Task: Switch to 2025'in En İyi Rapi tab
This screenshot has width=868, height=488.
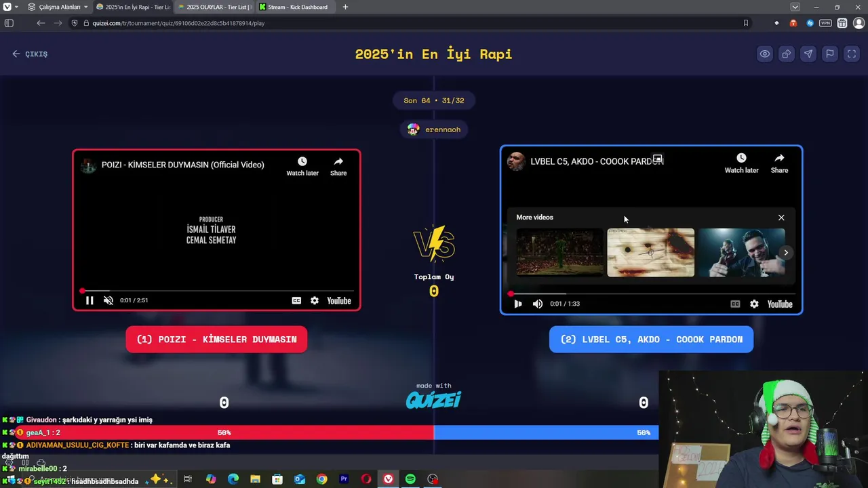Action: 133,7
